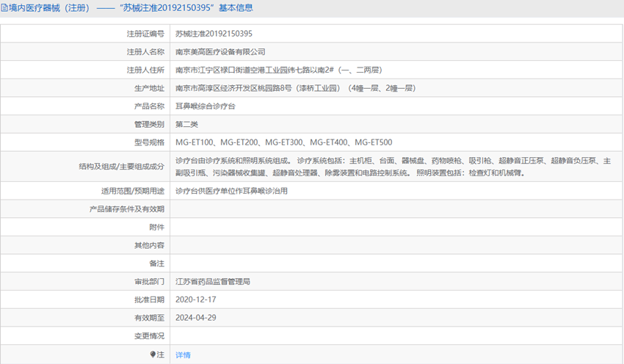Click the structure description starting 诊疗台由诊疗系统
Screen dimensions: 624x364
point(393,167)
